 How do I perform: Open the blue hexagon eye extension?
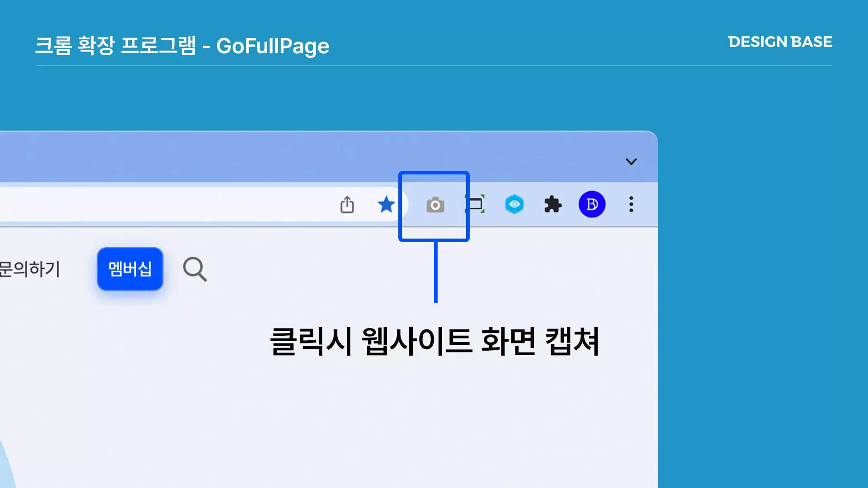[514, 204]
